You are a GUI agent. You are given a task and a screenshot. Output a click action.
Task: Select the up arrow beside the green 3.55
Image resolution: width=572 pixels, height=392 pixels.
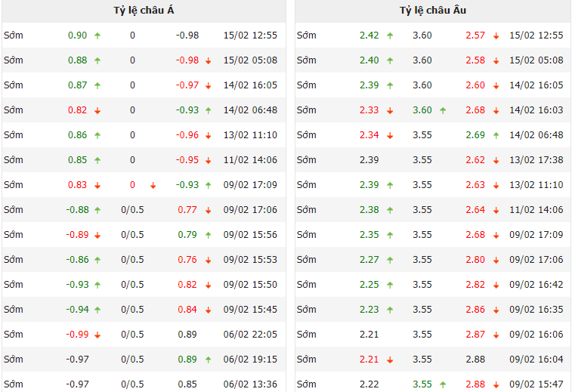[x=443, y=384]
